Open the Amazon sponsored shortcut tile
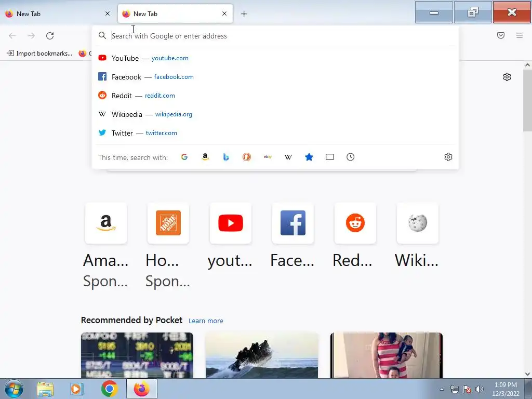The image size is (532, 399). [x=106, y=223]
